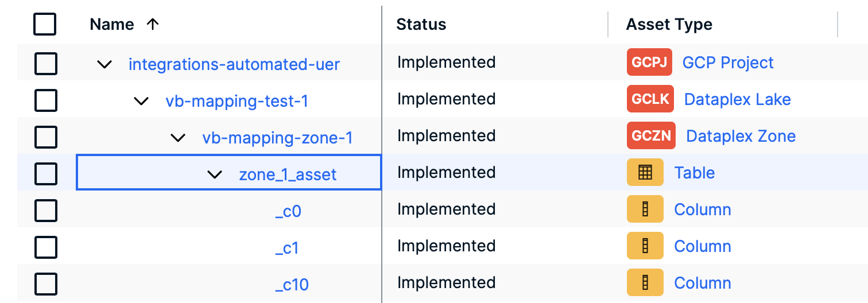Click the column icon in the _c10 row
Screen dimensions: 868x303
645,283
